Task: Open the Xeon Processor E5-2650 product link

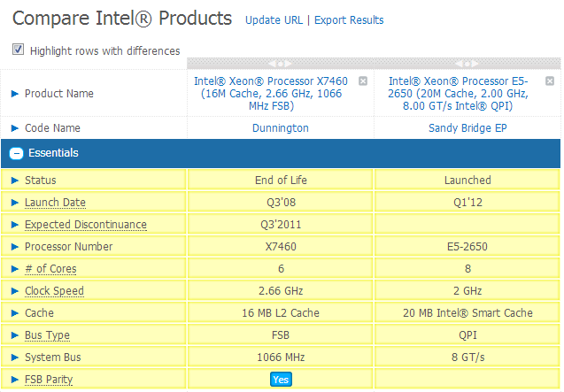Action: 458,94
